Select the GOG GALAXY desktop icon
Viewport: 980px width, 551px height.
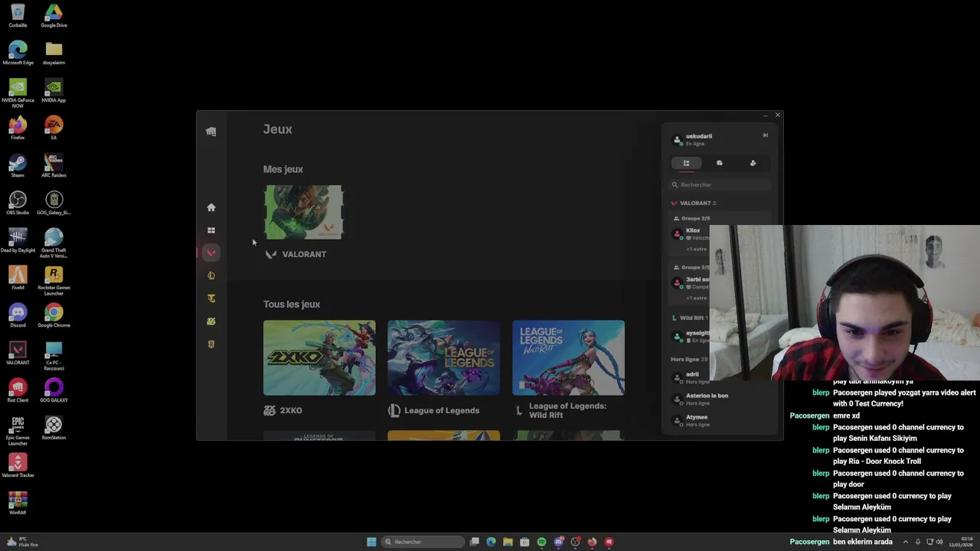[x=54, y=391]
